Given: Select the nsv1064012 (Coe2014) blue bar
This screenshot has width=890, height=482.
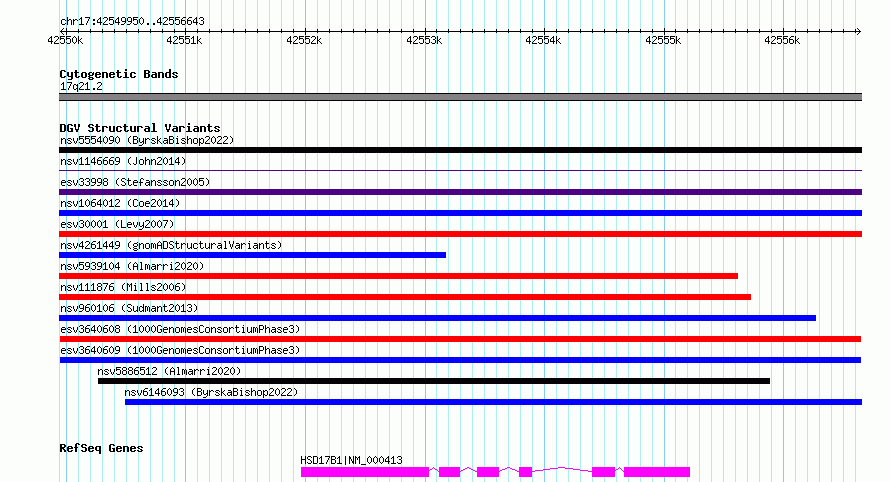Looking at the screenshot, I should click(x=460, y=213).
